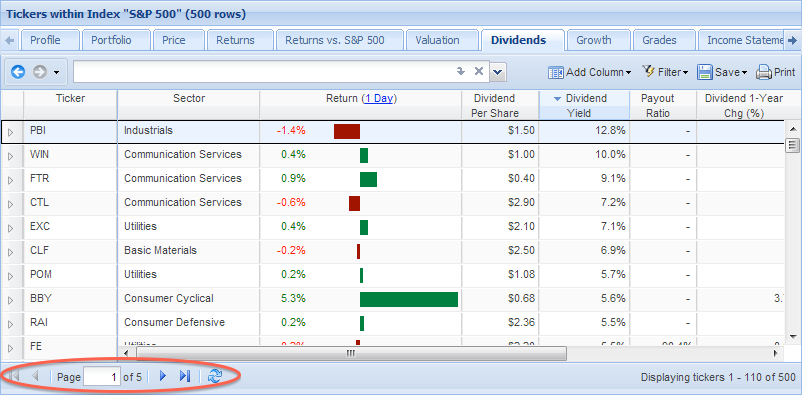Clear the search box with X icon

coord(479,72)
